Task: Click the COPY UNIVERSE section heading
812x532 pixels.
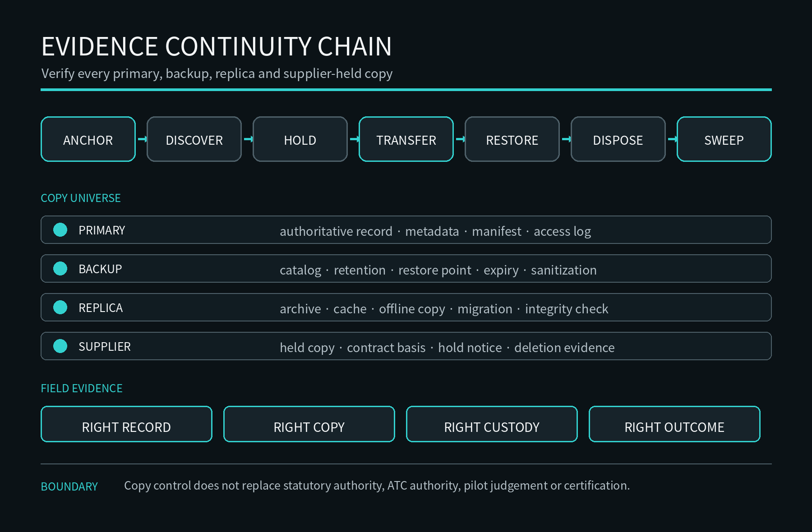Action: [x=81, y=198]
